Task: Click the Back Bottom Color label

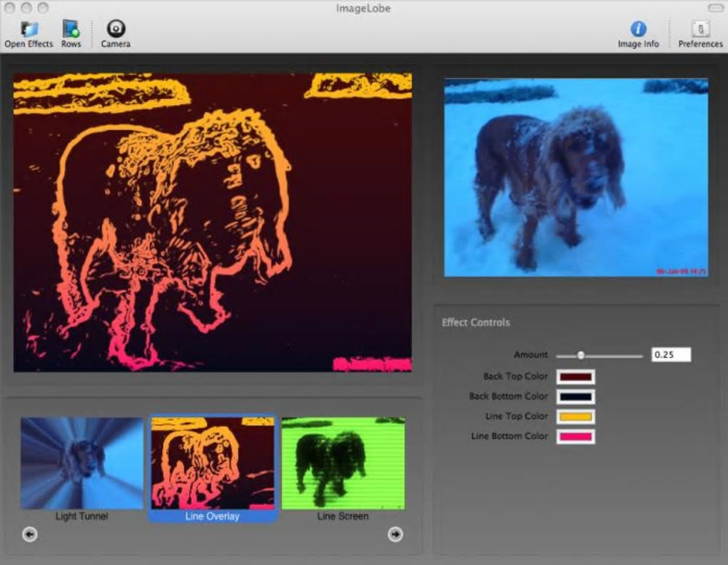Action: pos(508,396)
